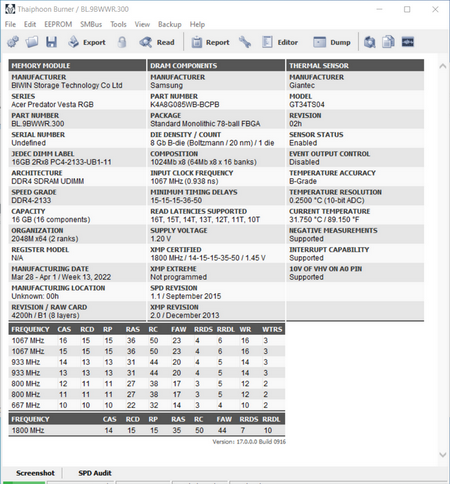Viewport: 450px width, 484px height.
Task: Click the gears icon in toolbar
Action: point(13,42)
